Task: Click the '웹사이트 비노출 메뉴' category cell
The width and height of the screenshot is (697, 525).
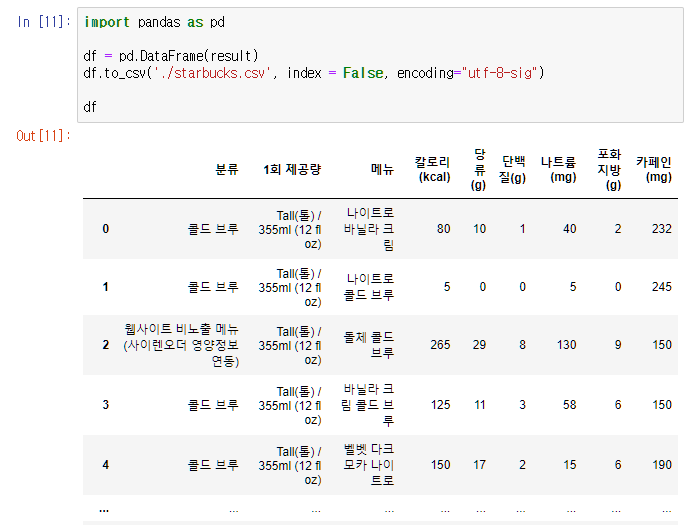Action: point(181,345)
